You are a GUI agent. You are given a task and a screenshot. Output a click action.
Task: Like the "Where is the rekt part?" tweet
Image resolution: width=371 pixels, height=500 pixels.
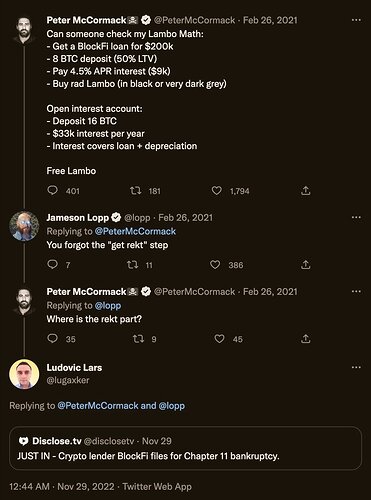[219, 339]
